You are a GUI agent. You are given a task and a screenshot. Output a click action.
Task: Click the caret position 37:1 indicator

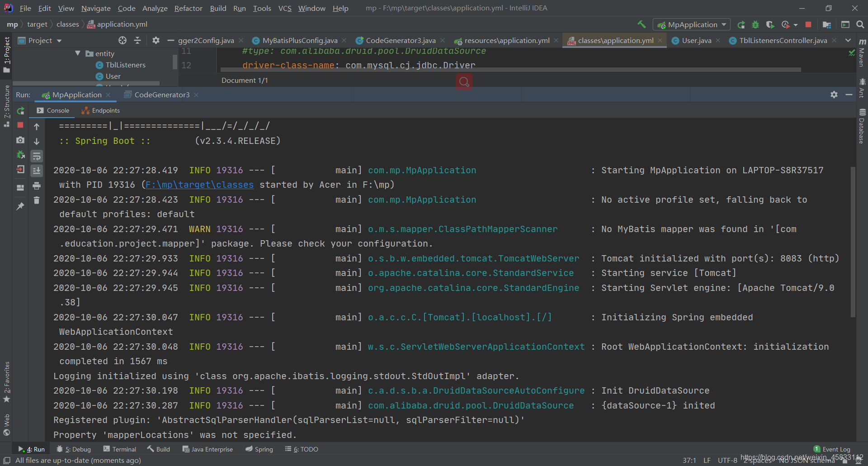point(689,460)
